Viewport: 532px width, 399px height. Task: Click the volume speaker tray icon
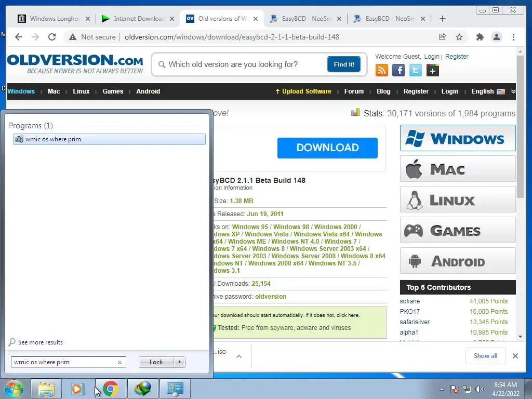(x=480, y=389)
